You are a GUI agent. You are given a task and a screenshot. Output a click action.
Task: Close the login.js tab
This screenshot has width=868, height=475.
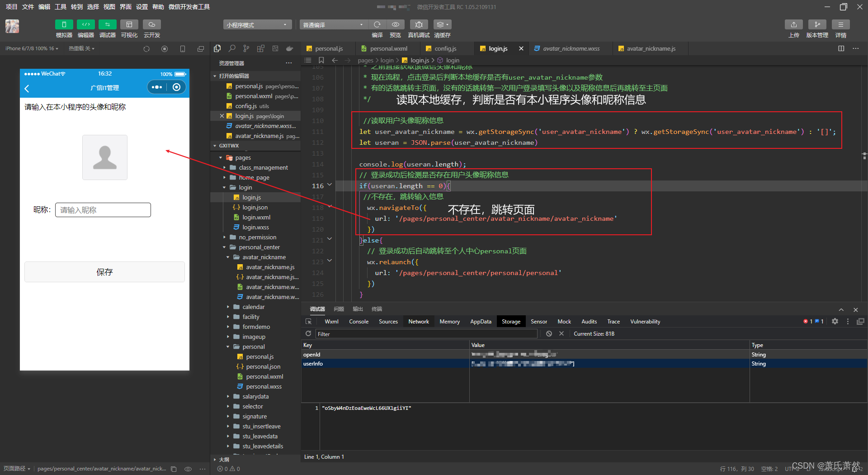[x=521, y=48]
